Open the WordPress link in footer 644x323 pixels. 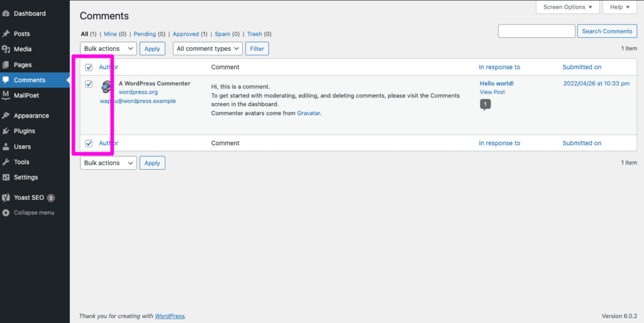point(170,316)
